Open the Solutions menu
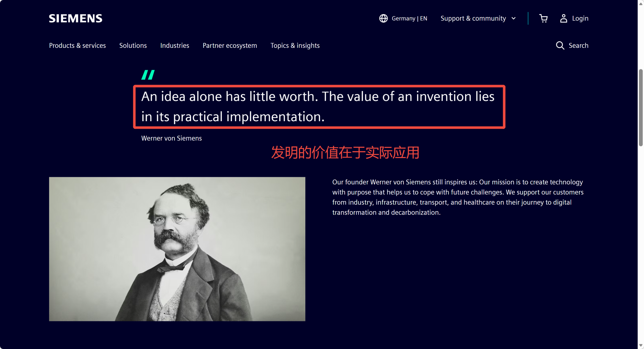 point(133,46)
